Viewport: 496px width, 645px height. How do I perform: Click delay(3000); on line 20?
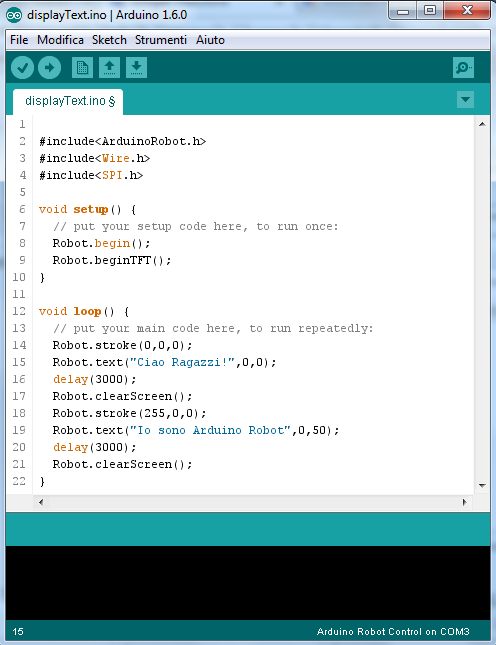pyautogui.click(x=94, y=448)
